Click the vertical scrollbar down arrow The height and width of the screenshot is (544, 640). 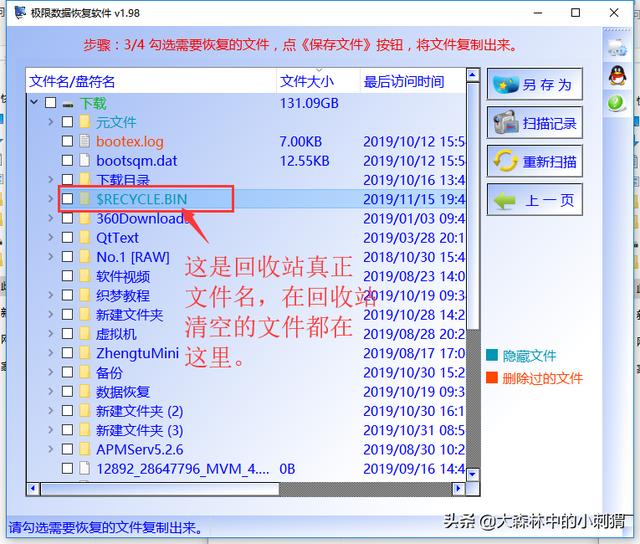point(473,474)
